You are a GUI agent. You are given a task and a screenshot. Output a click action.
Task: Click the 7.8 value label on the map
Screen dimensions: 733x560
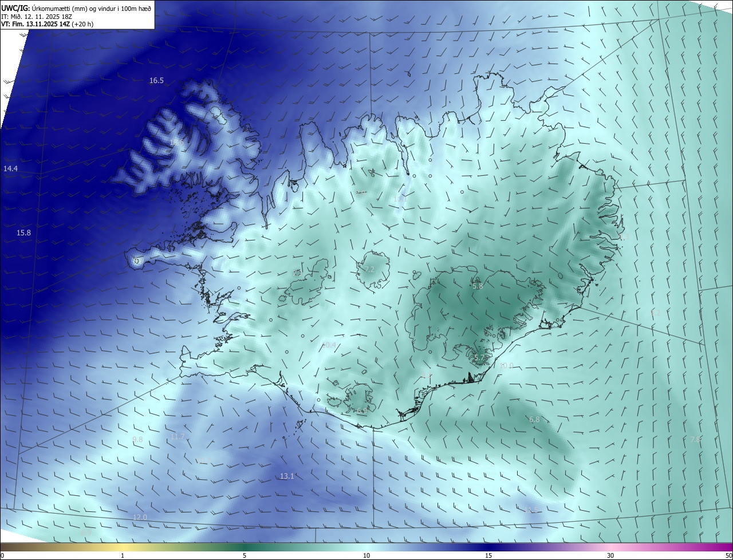(x=695, y=440)
